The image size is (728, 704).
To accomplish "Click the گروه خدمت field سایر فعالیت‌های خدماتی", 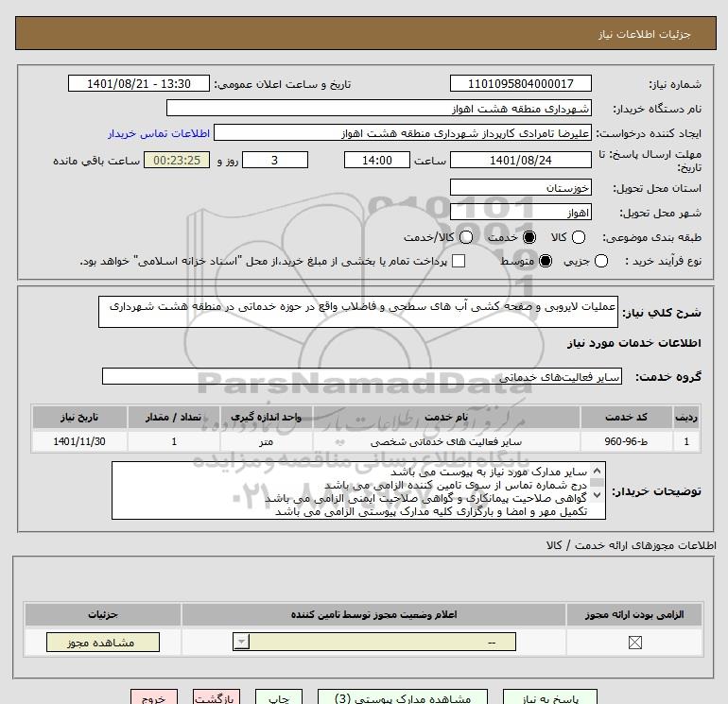I will (362, 376).
